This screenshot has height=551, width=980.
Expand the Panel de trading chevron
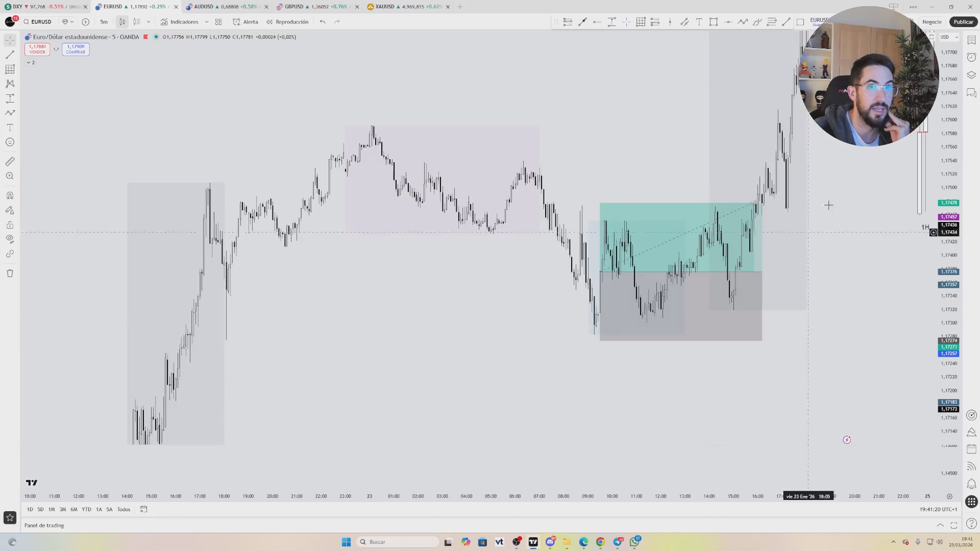940,525
